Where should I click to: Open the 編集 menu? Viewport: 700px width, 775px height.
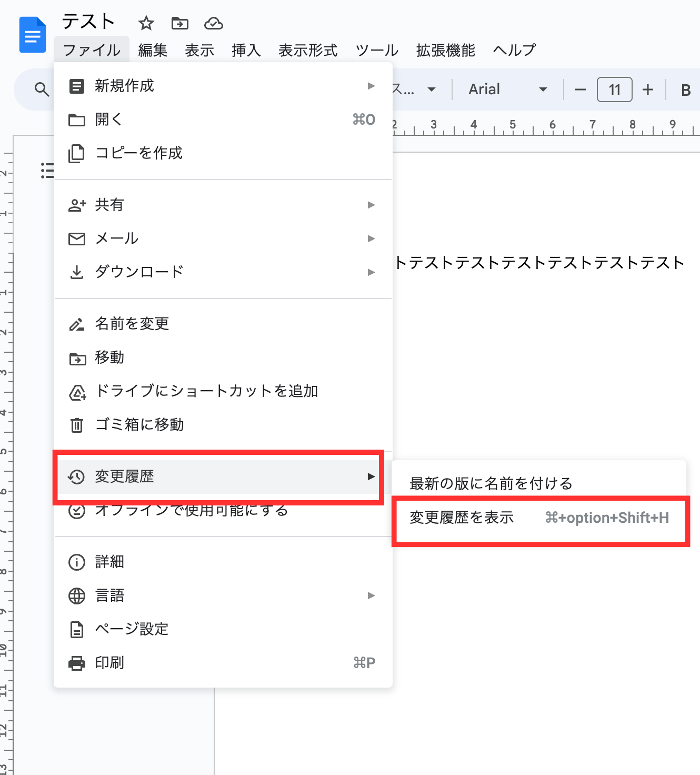click(x=153, y=50)
